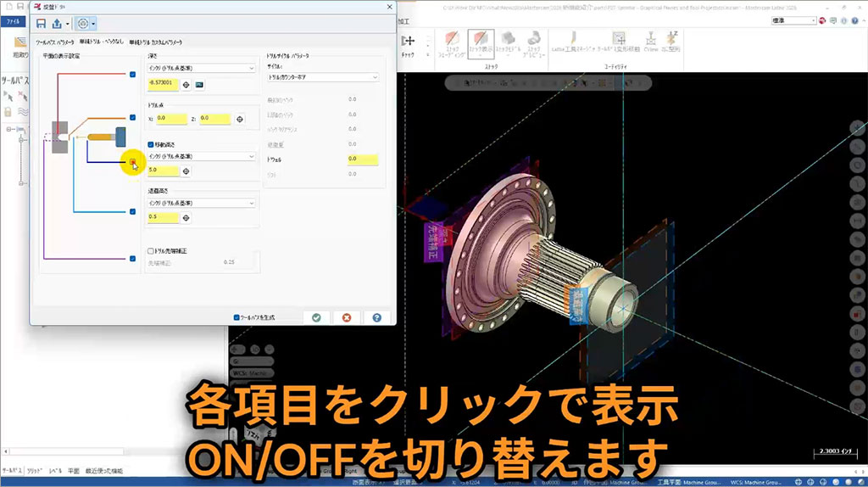The height and width of the screenshot is (487, 868).
Task: Open help with the blue question icon
Action: [x=376, y=317]
